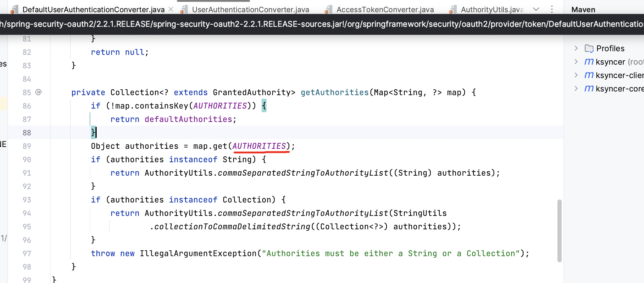
Task: Click the Profiles folder icon in Maven panel
Action: point(588,48)
